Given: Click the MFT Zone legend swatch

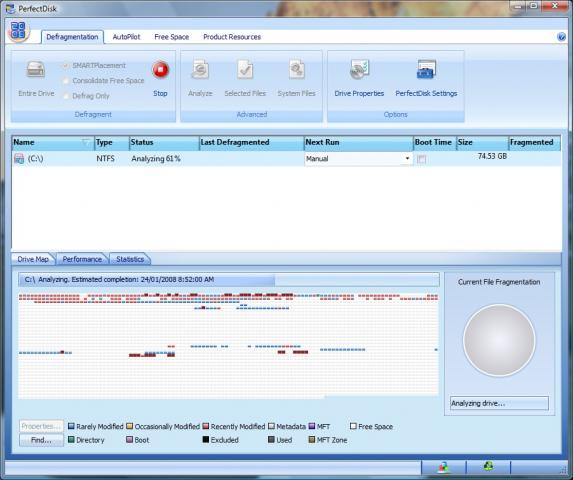Looking at the screenshot, I should pyautogui.click(x=312, y=439).
